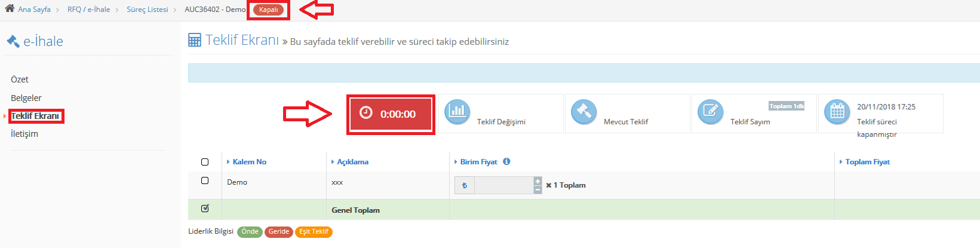Screen dimensions: 980x251
Task: Navigate to RFQ / e-İhale breadcrumb
Action: pyautogui.click(x=88, y=10)
